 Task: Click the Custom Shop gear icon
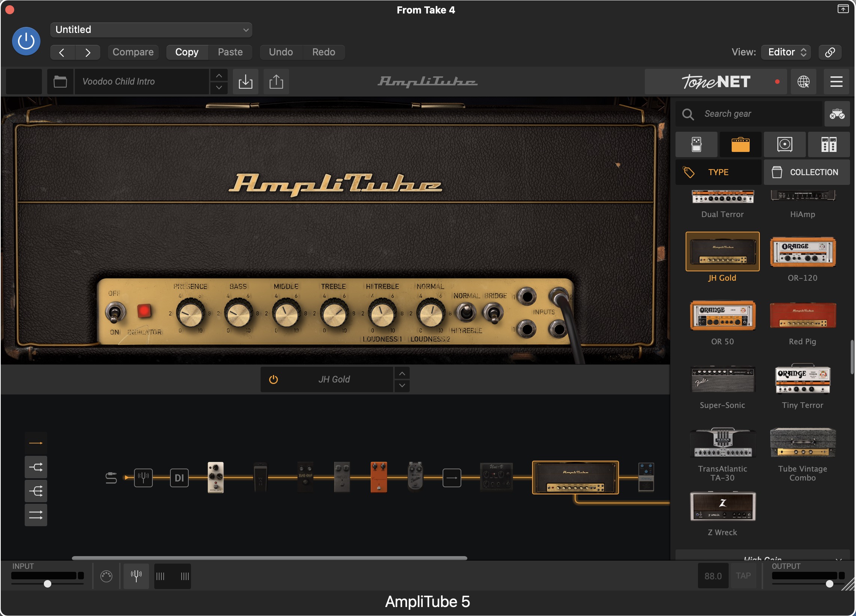(x=837, y=113)
